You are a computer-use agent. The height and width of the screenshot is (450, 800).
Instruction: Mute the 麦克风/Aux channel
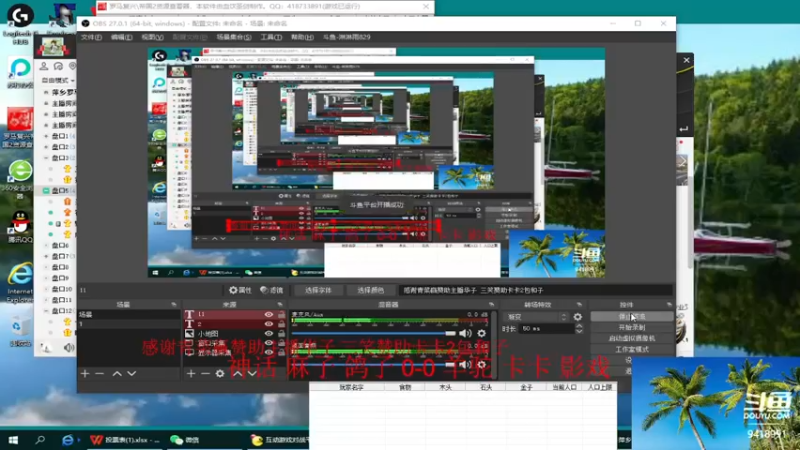pyautogui.click(x=465, y=333)
